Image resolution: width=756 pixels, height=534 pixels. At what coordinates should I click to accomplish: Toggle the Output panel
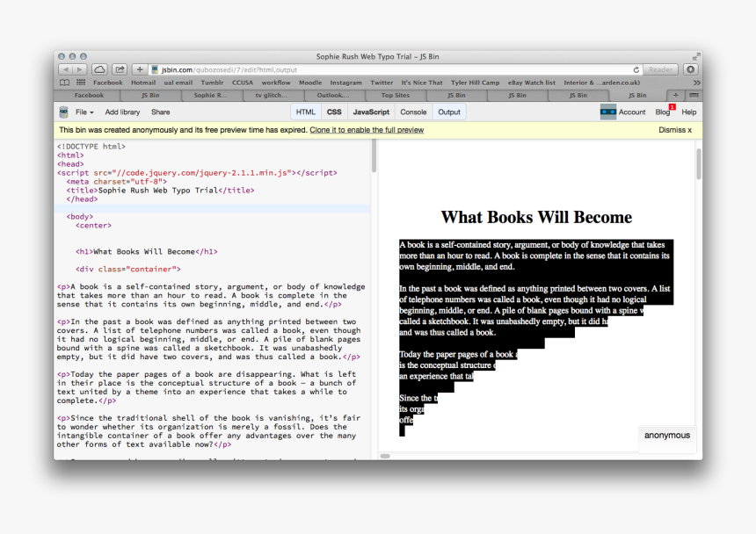[449, 112]
